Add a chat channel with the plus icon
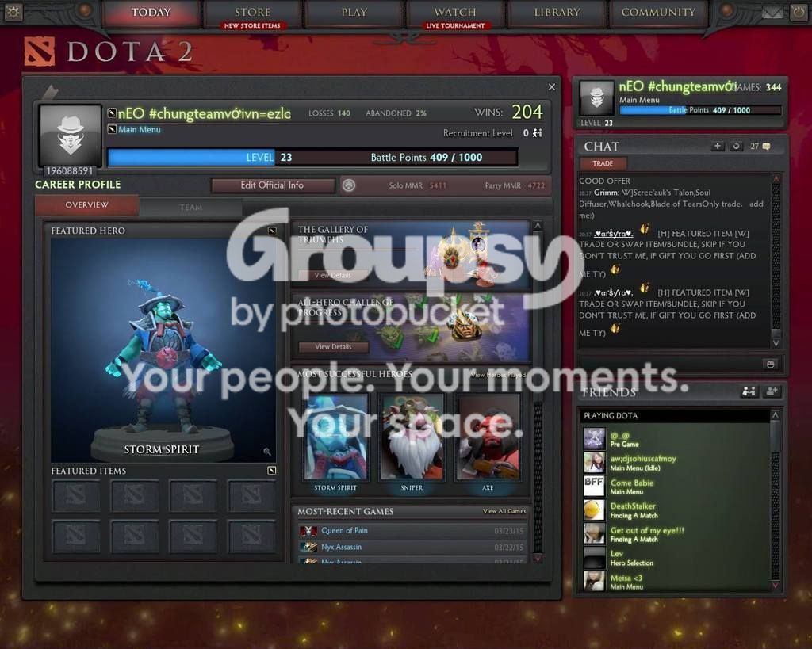The image size is (812, 649). (x=717, y=147)
